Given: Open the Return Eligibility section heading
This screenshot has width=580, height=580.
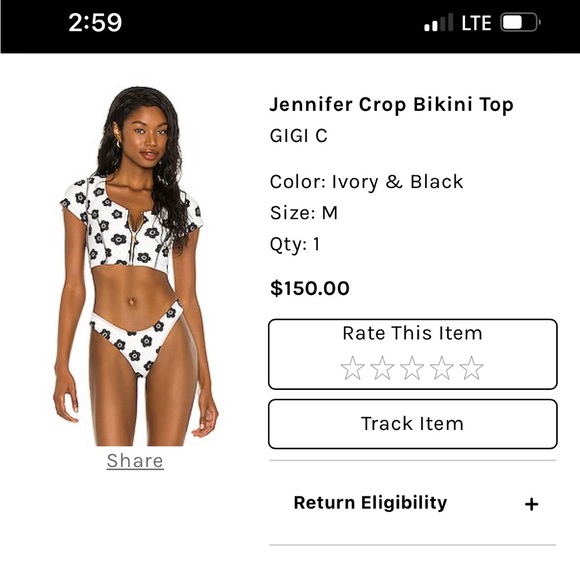Looking at the screenshot, I should [x=370, y=503].
